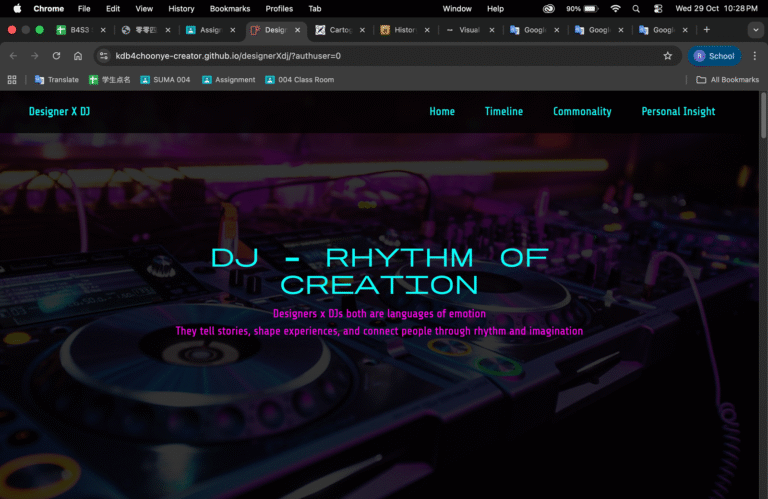This screenshot has height=499, width=768.
Task: Open a new tab with the plus button
Action: click(x=707, y=30)
